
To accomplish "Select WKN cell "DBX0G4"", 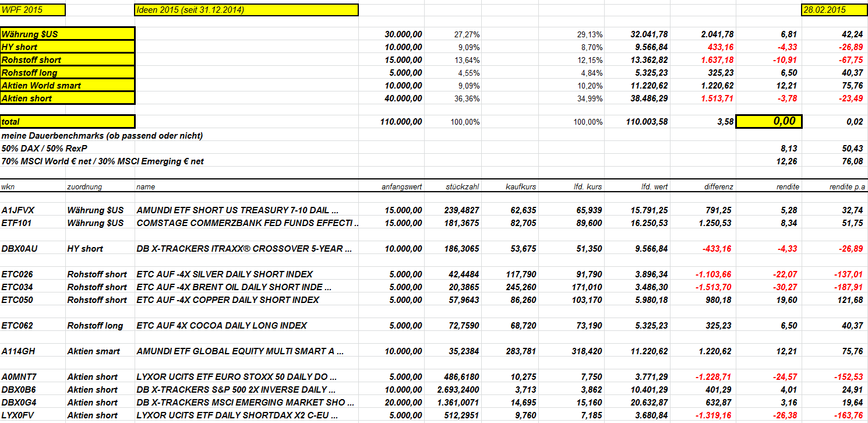I will (19, 403).
